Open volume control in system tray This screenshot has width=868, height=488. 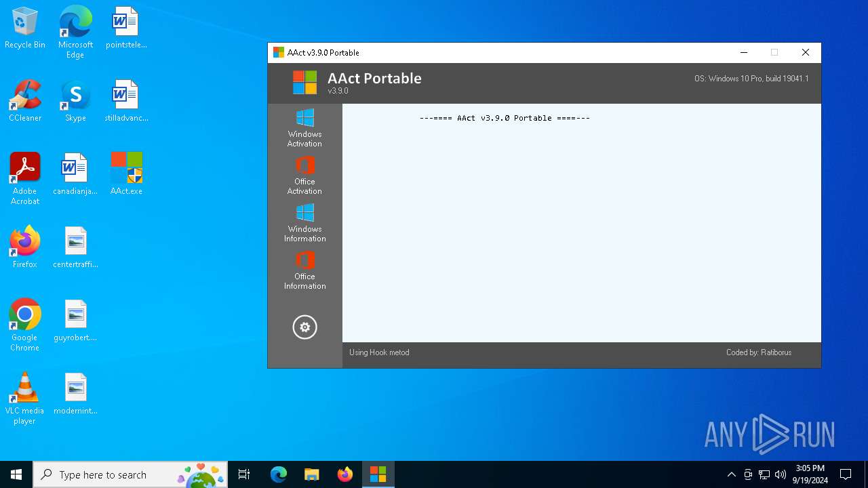tap(781, 474)
